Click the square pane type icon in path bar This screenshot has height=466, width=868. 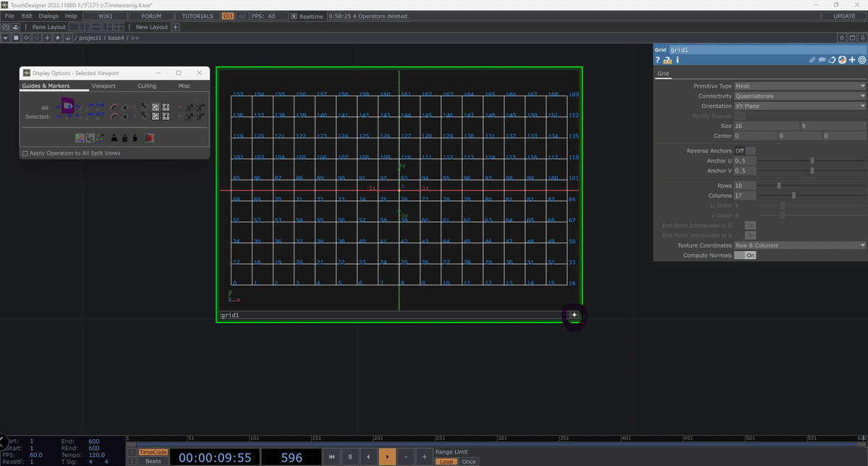(16, 38)
